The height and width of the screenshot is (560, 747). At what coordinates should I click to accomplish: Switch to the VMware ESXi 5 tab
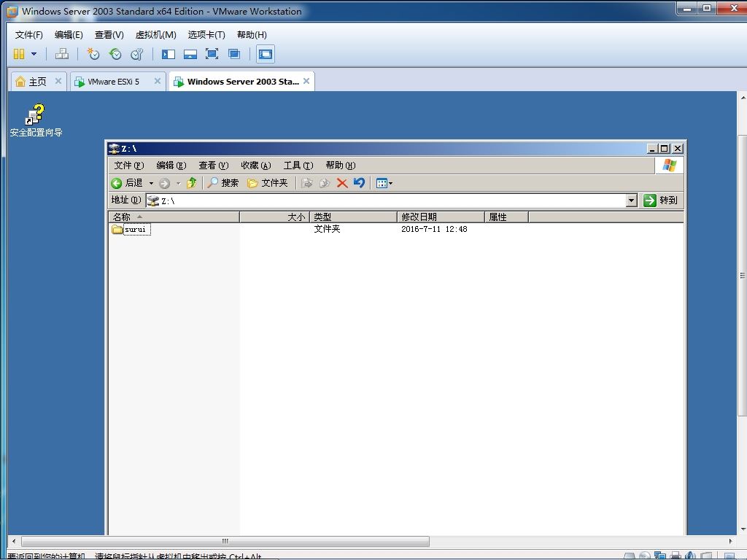coord(117,82)
